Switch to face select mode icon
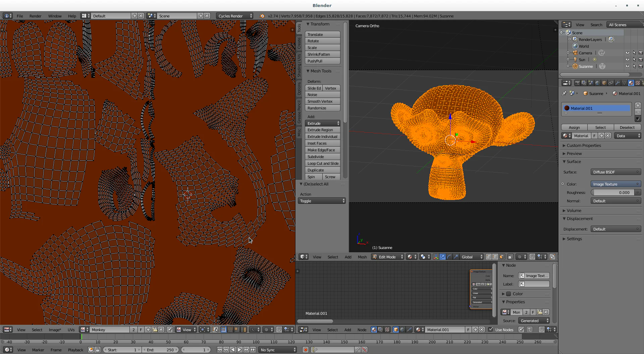Viewport: 644px width, 354px height. click(x=502, y=257)
